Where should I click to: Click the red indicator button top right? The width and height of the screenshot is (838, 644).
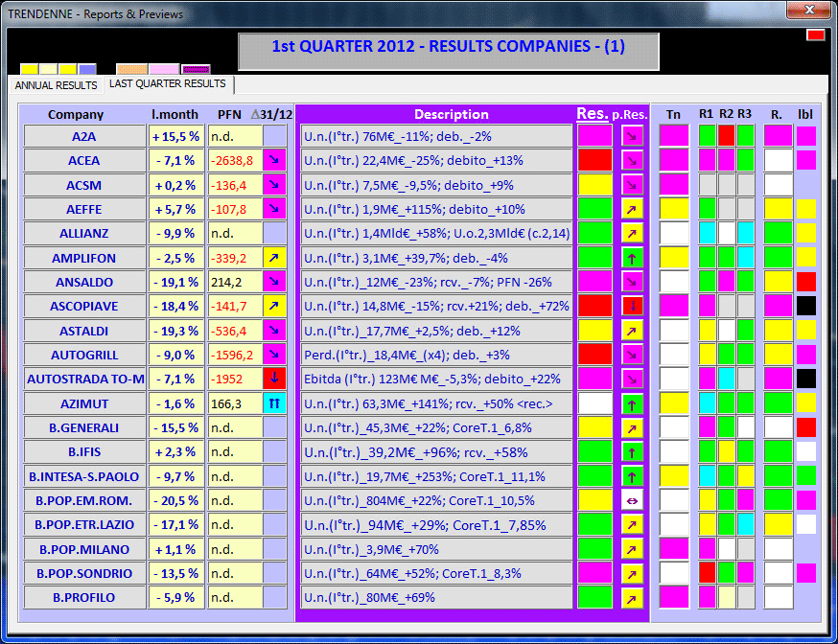[x=816, y=34]
